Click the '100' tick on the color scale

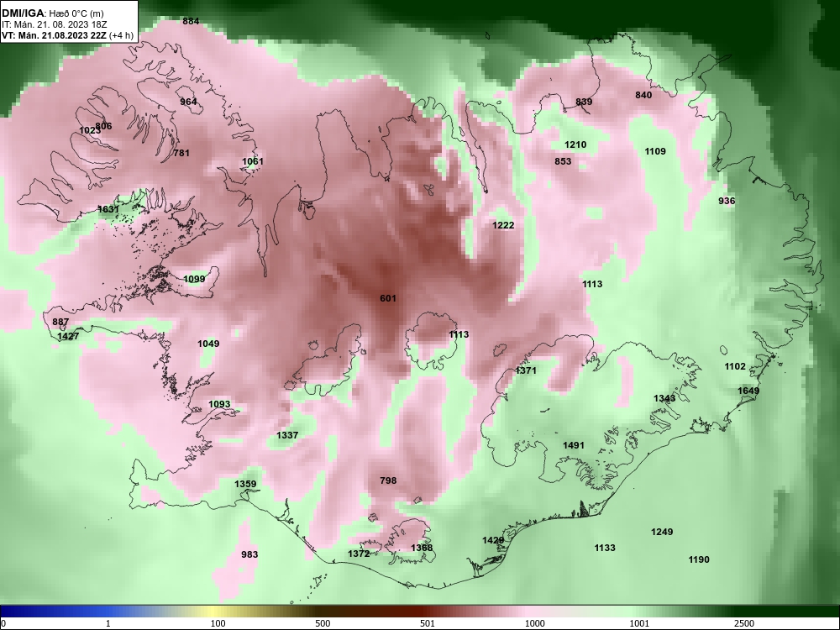pyautogui.click(x=218, y=623)
